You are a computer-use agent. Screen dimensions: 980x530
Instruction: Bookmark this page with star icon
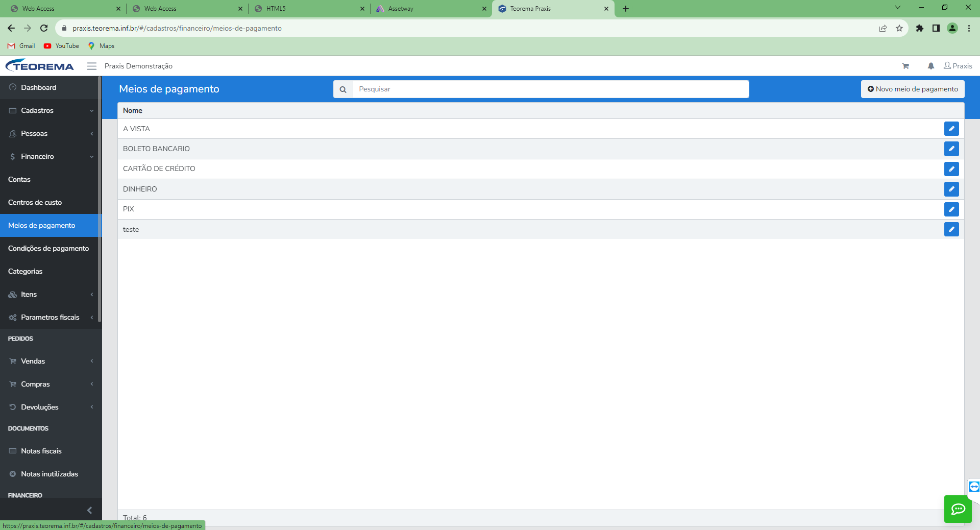coord(899,28)
